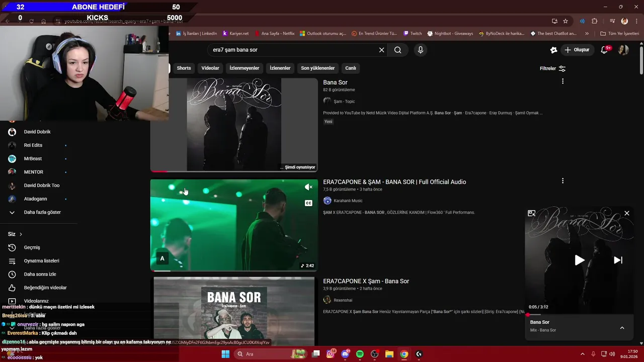Toggle captions on hovered preview
Screen dimensions: 644x362
[x=308, y=203]
